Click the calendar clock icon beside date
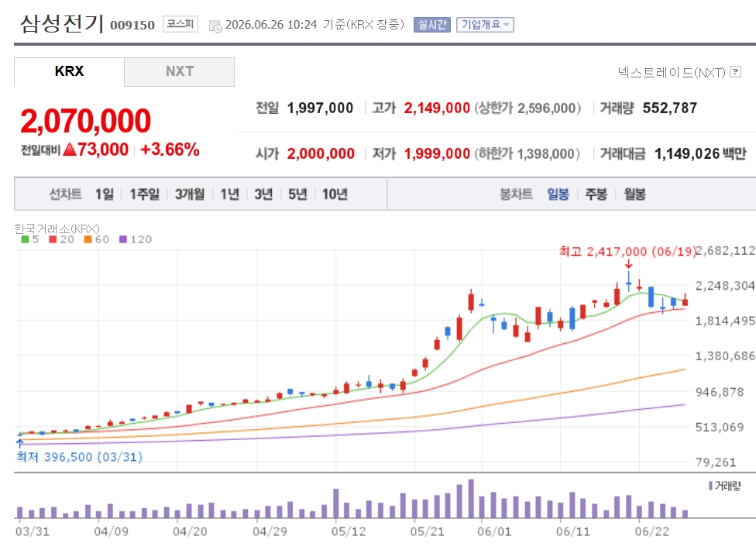Screen dimensions: 756x550 point(215,26)
